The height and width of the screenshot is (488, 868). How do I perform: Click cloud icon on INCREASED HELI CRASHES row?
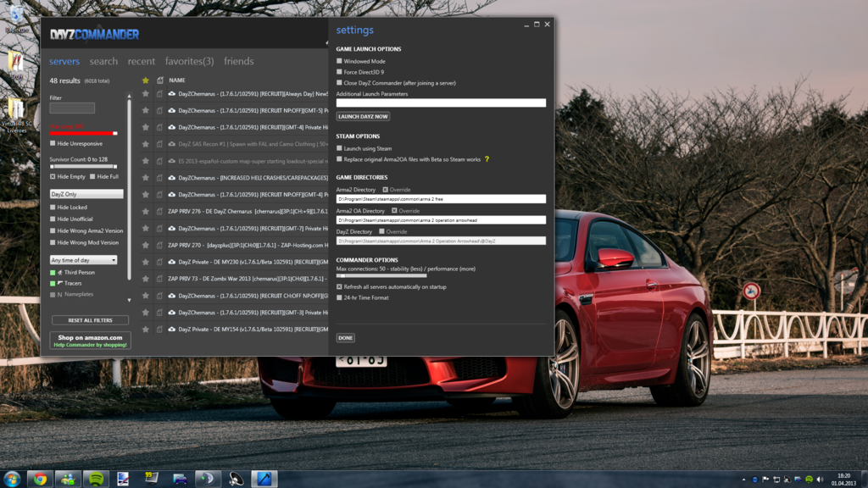[x=172, y=178]
